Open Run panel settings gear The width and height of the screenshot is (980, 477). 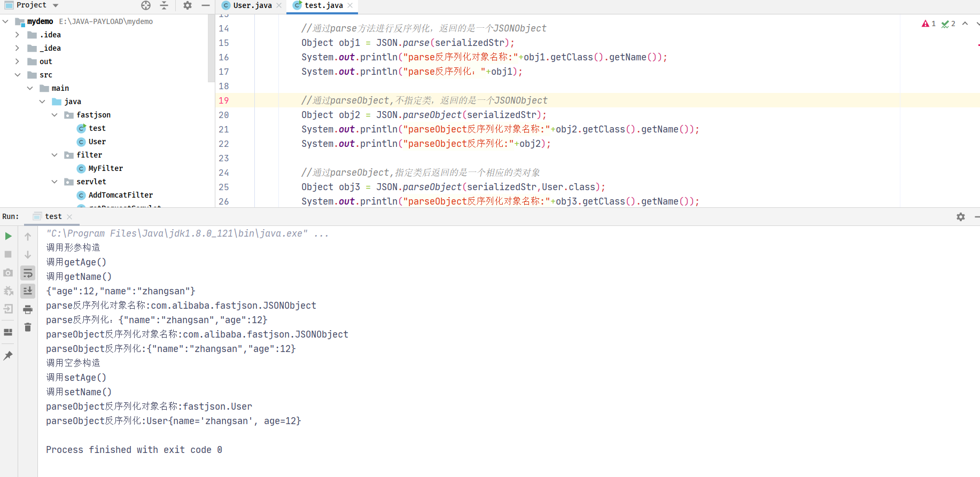pos(961,216)
